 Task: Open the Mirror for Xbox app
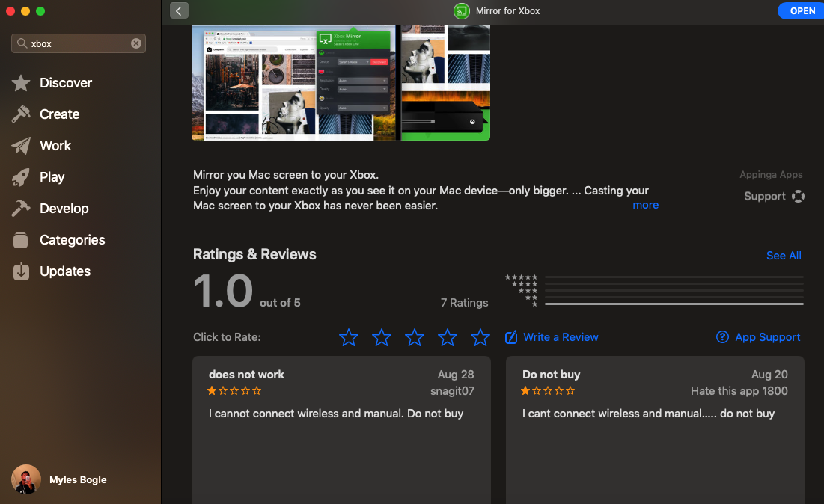[x=802, y=11]
